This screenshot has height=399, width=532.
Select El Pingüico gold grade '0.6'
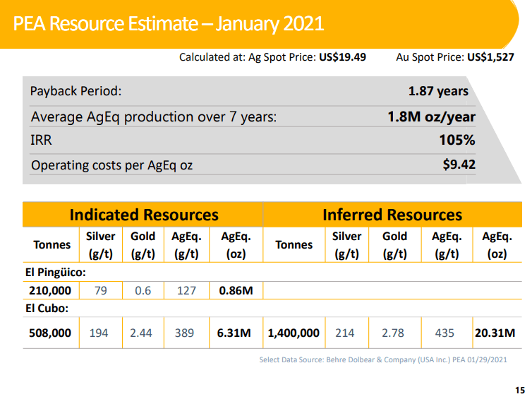[x=143, y=291]
